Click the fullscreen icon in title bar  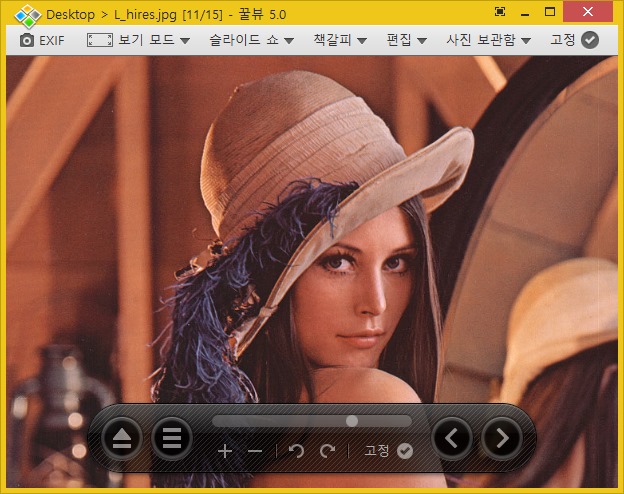pyautogui.click(x=500, y=12)
